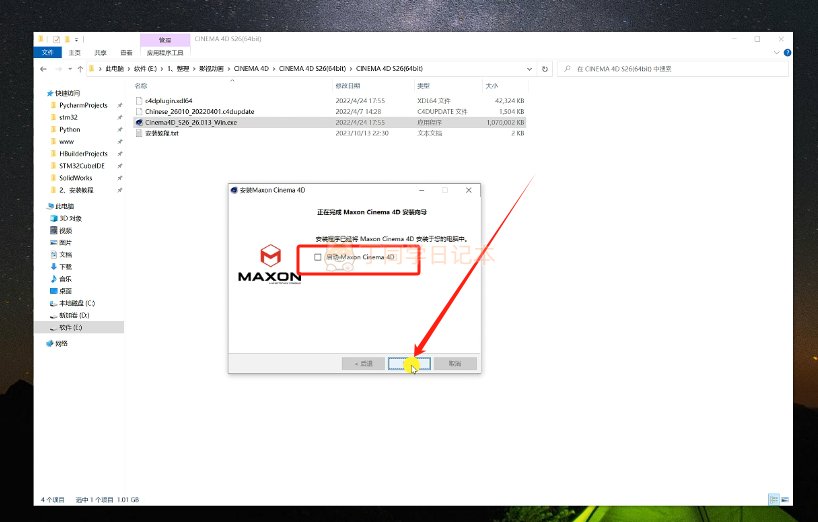Select the 安装教程.txt text file icon
818x522 pixels.
click(139, 133)
